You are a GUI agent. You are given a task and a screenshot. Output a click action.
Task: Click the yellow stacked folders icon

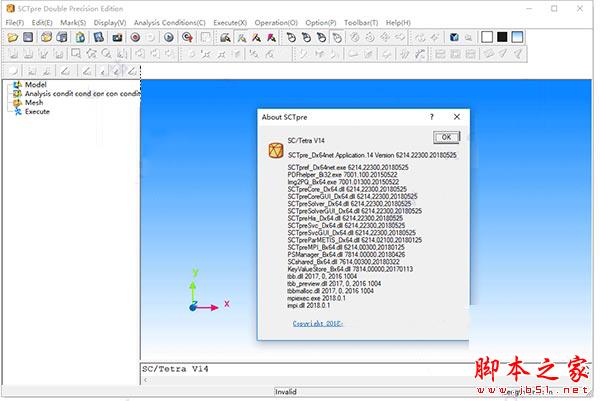46,37
